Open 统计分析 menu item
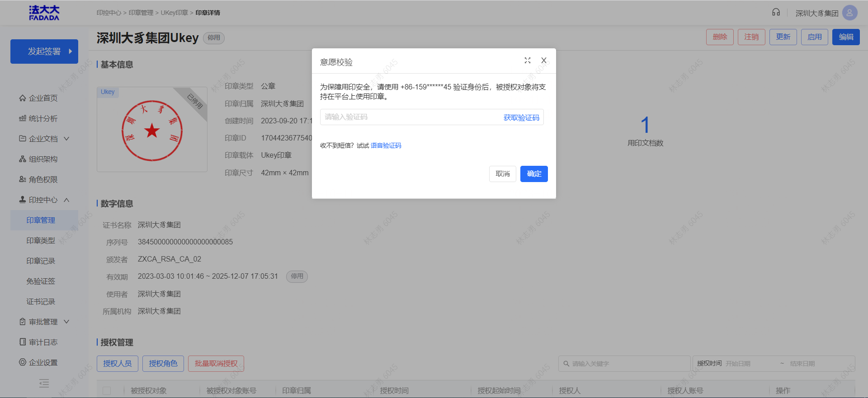868x398 pixels. pyautogui.click(x=43, y=118)
